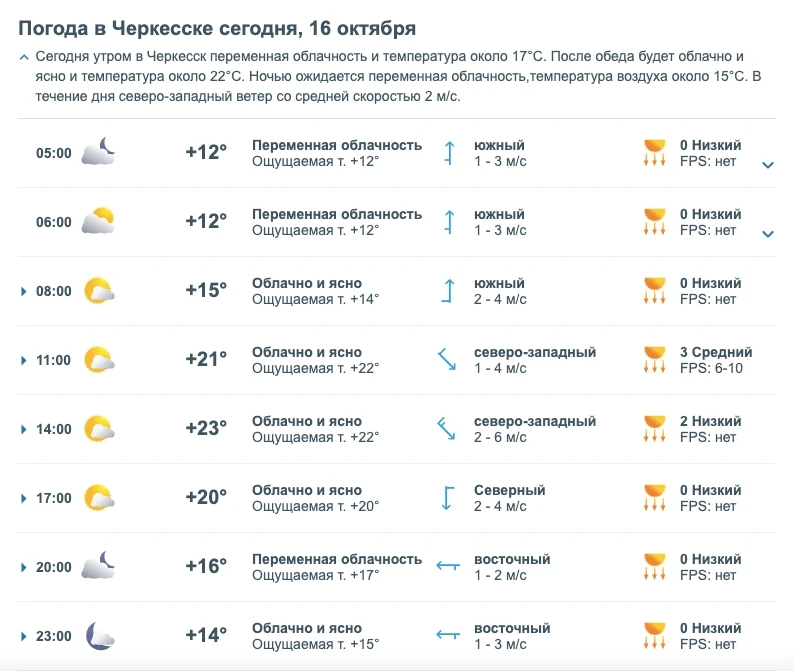Expand the 06:00 row details chevron

click(x=768, y=234)
